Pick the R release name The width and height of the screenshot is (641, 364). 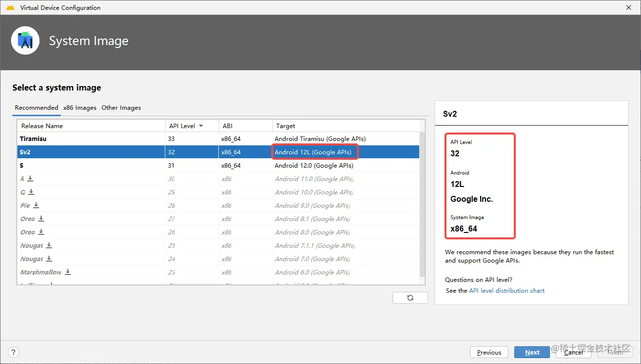click(x=22, y=179)
